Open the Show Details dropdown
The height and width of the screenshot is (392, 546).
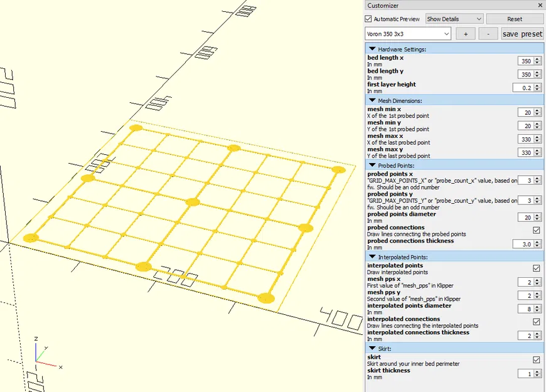click(454, 19)
